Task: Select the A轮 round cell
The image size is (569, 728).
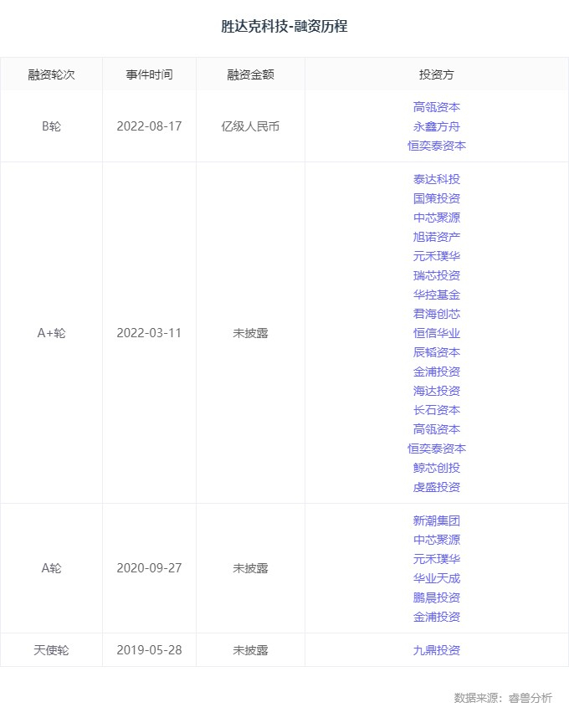Action: 51,568
